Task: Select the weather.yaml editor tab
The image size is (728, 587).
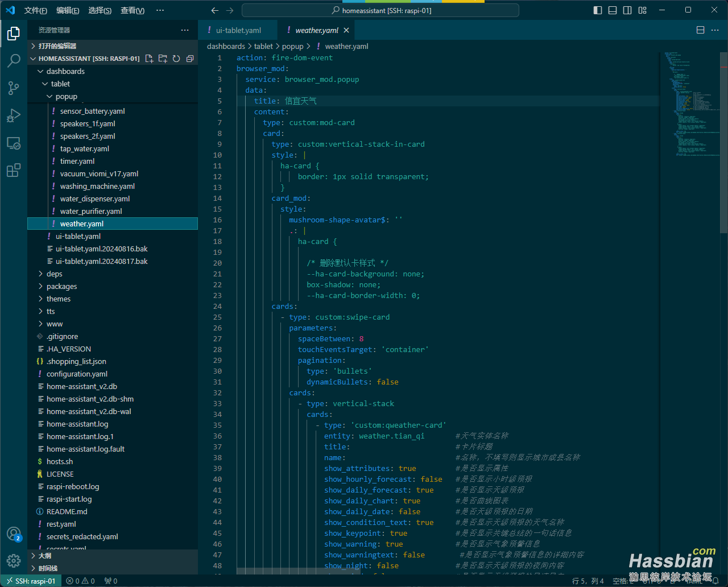Action: point(317,30)
